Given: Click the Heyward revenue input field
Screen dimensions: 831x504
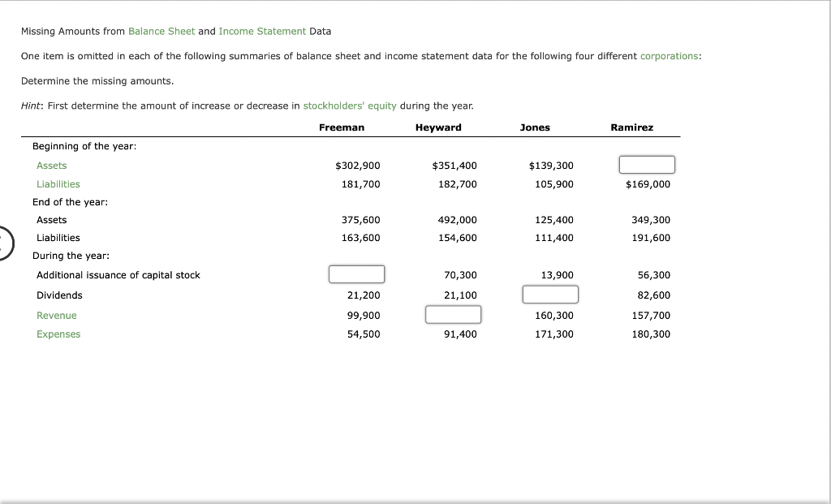Looking at the screenshot, I should point(454,314).
